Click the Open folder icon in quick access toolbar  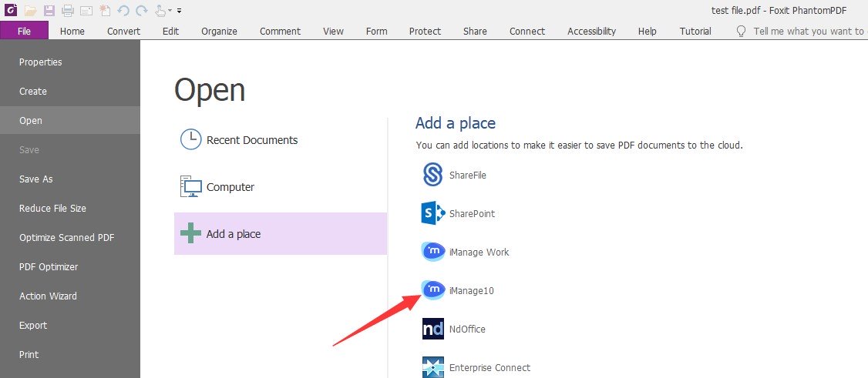click(30, 10)
